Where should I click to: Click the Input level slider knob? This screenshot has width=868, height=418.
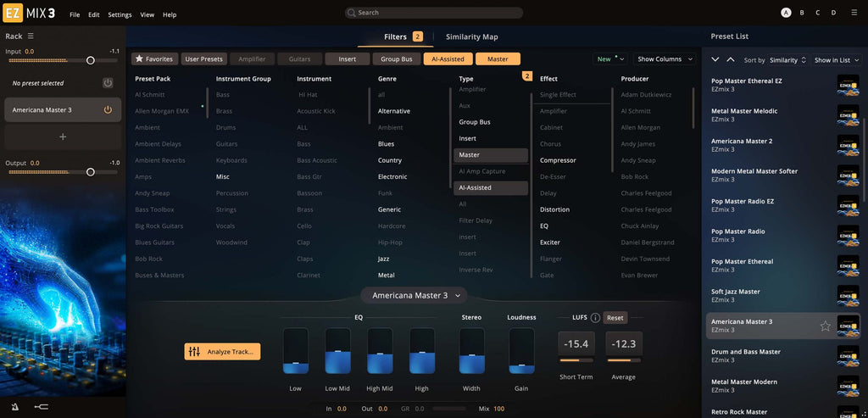point(90,60)
